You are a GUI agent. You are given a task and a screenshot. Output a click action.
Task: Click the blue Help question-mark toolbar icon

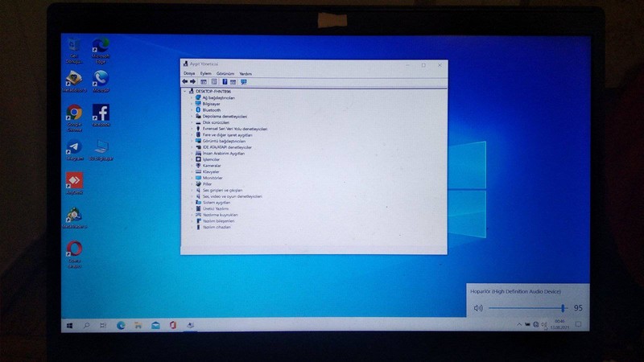click(225, 82)
